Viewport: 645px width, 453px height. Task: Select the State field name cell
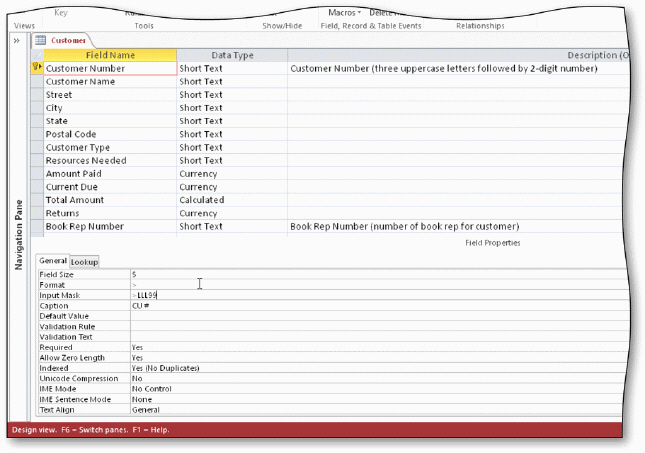tap(110, 121)
